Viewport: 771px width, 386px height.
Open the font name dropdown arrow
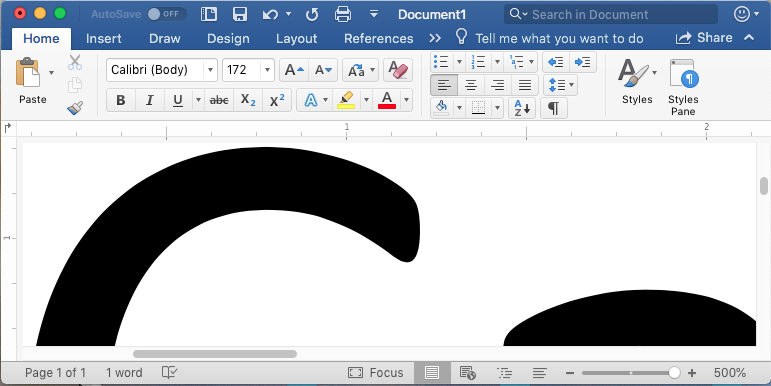[210, 70]
